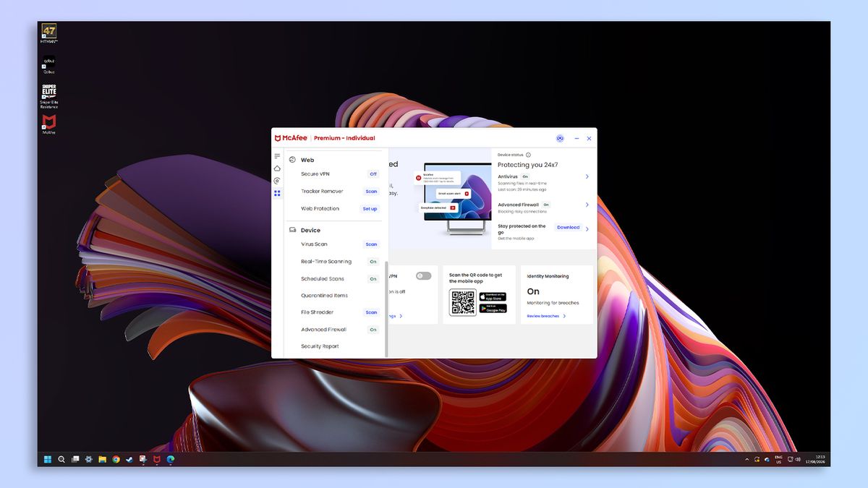Click the Google Play download badge
Image resolution: width=868 pixels, height=488 pixels.
tap(493, 309)
